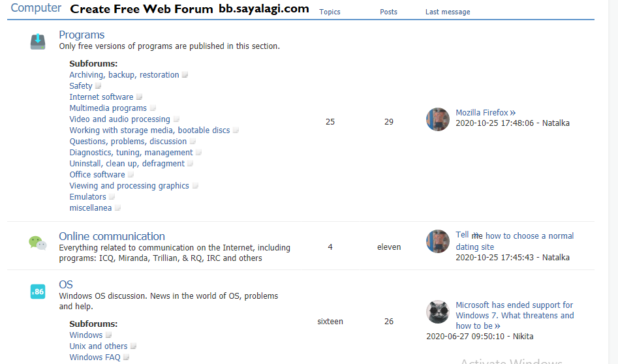This screenshot has width=618, height=364.
Task: Open Diagnostics, tuning, management subforum
Action: pos(131,153)
